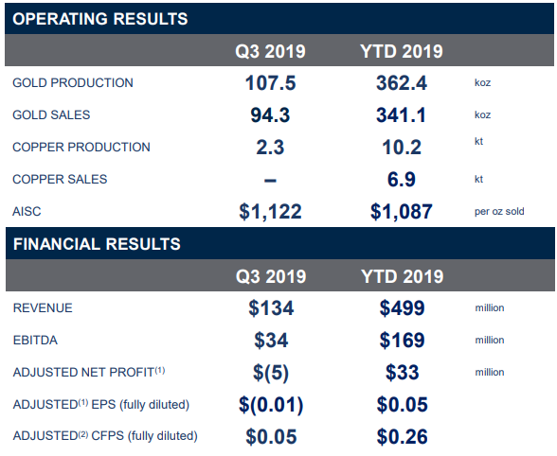Click the FINANCIAL RESULTS header
This screenshot has height=456, width=557.
(x=97, y=244)
